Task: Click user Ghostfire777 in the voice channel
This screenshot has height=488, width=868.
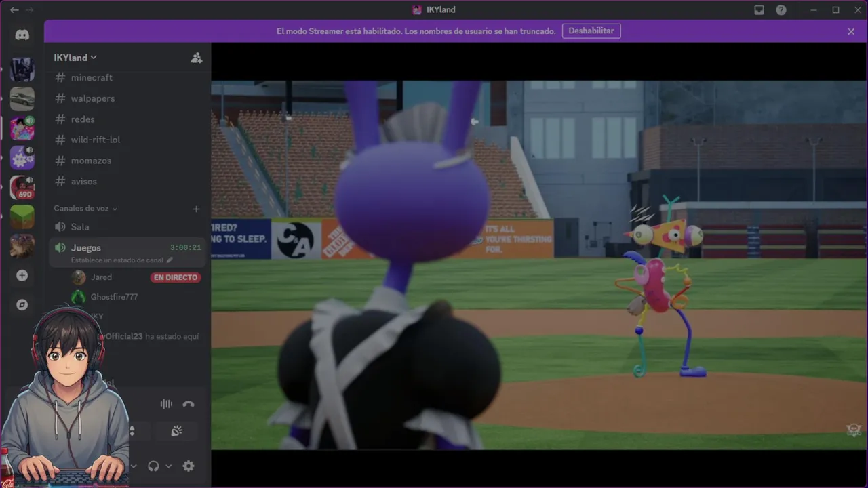Action: pyautogui.click(x=114, y=297)
